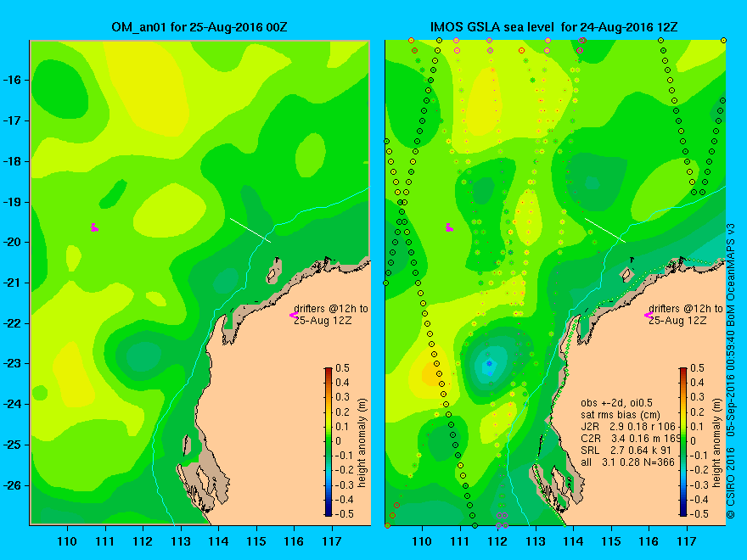Click the '-22' latitude axis label
747x560 pixels.
pos(12,323)
